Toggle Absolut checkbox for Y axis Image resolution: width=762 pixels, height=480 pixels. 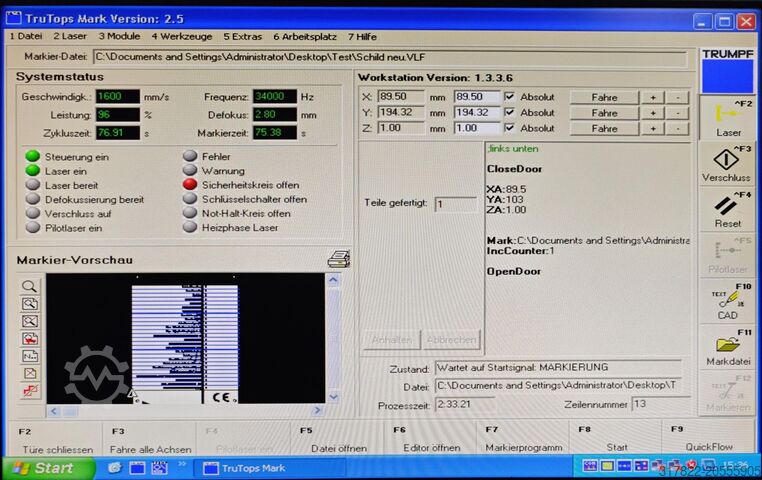click(510, 113)
